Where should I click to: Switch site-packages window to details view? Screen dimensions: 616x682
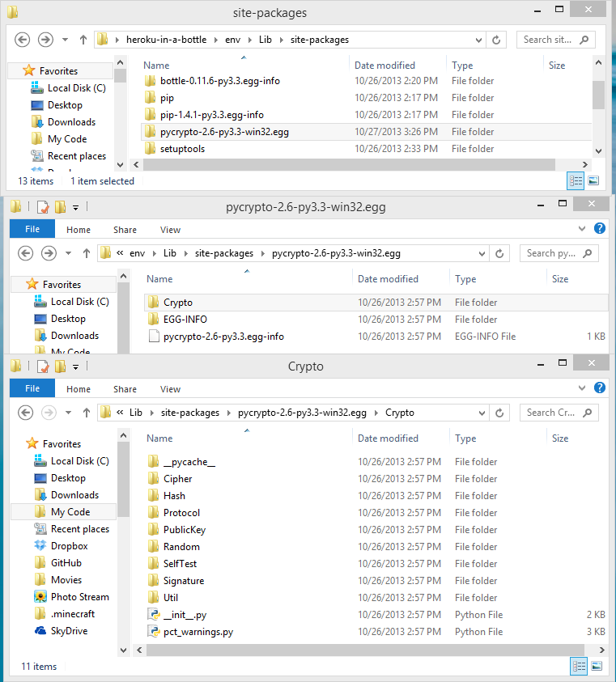[576, 180]
